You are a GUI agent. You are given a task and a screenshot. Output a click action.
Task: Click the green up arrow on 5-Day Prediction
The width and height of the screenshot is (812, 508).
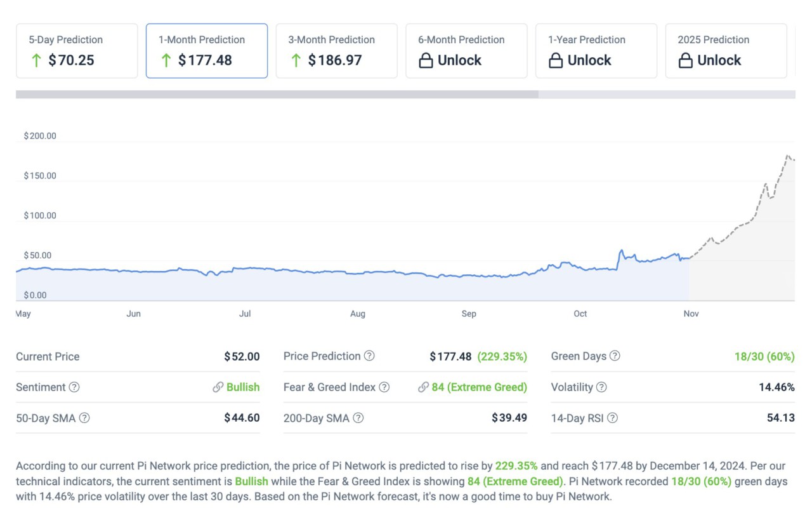tap(36, 60)
